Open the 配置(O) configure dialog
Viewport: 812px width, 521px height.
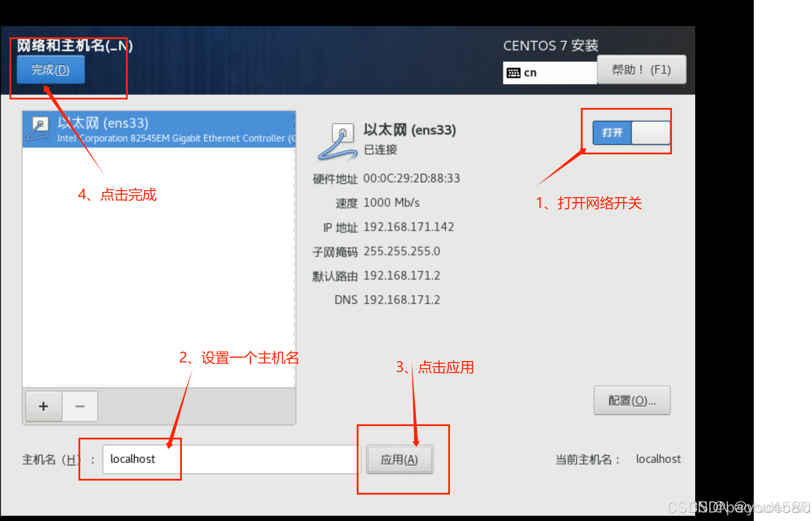632,400
